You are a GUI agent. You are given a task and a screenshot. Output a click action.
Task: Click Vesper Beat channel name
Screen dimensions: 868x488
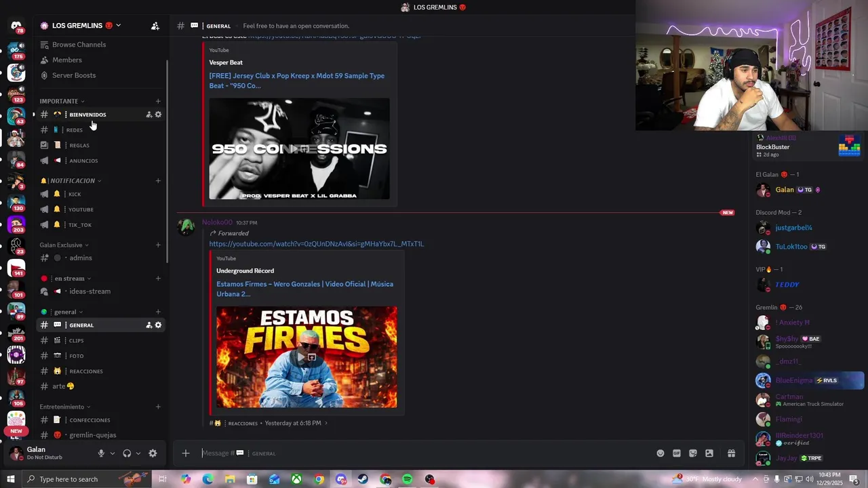[226, 62]
